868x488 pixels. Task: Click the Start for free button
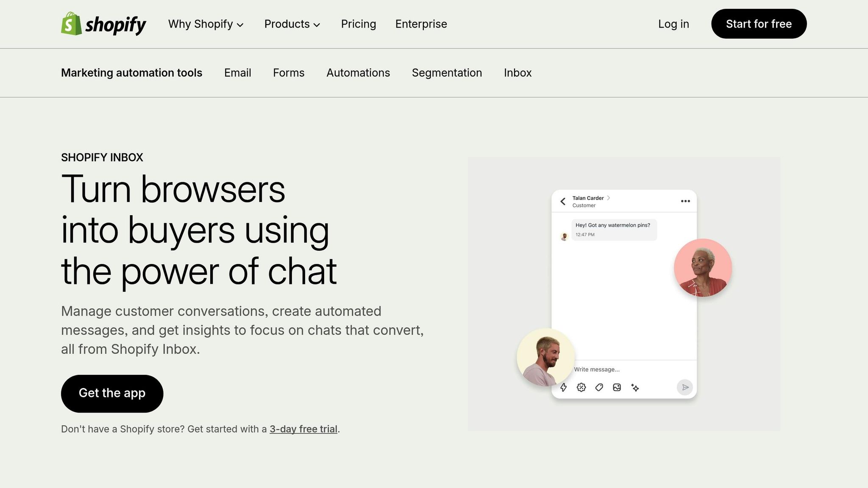758,24
